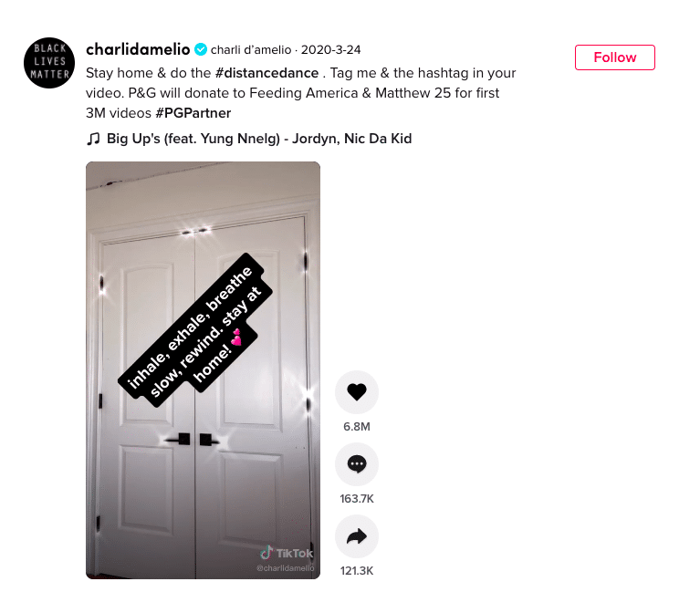Click the Black Lives Matter profile avatar

(49, 63)
